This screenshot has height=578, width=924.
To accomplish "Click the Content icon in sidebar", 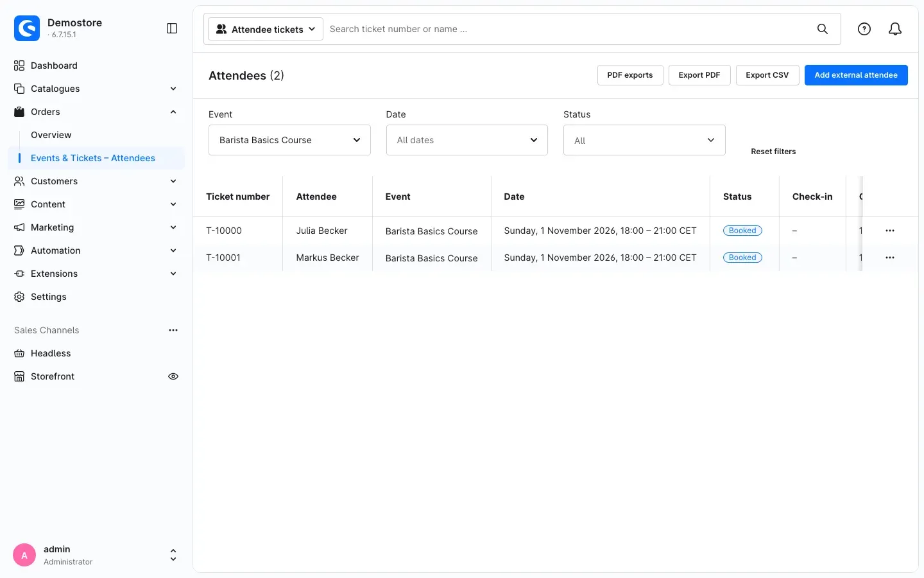I will (19, 204).
